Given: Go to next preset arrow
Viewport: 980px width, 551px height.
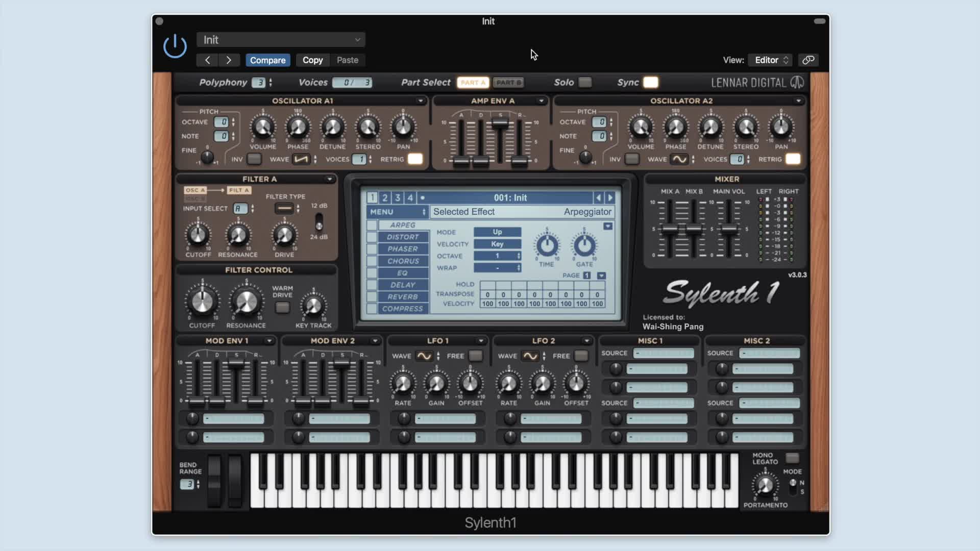Looking at the screenshot, I should pos(229,60).
